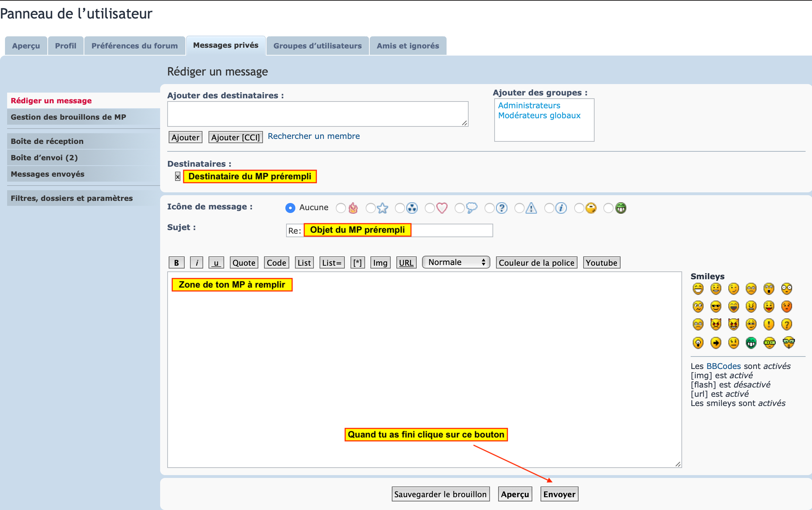Open the Couleur de la police picker

[536, 263]
